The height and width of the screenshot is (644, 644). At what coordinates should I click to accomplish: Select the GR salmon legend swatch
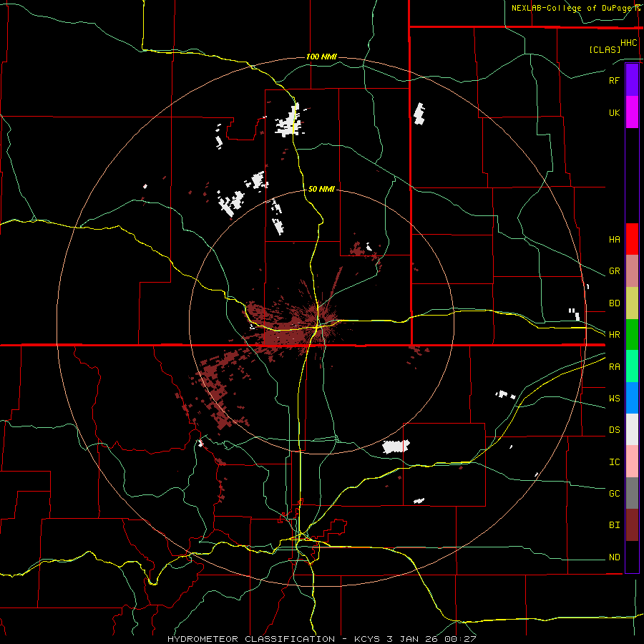(x=632, y=270)
